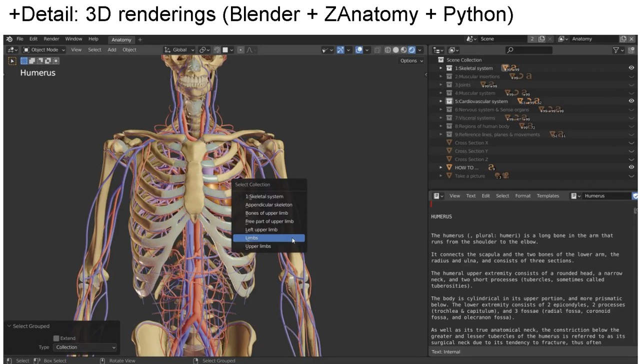
Task: Open the pivot point dropdown
Action: click(x=204, y=50)
